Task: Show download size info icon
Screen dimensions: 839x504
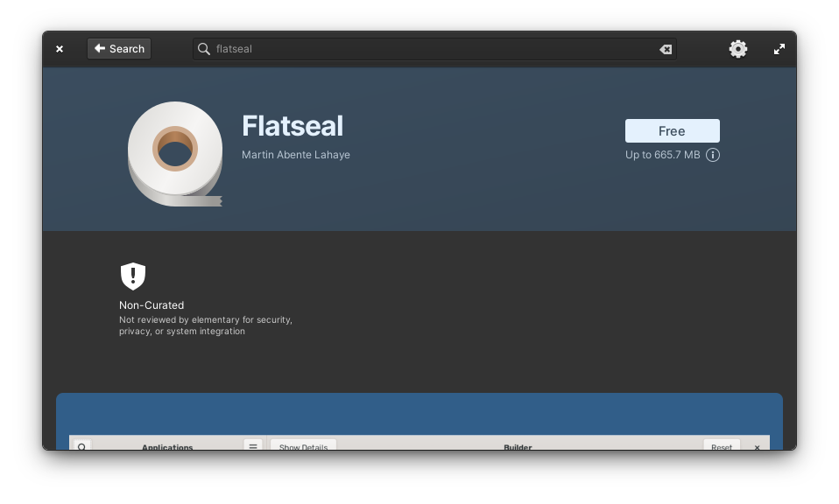Action: (x=713, y=155)
